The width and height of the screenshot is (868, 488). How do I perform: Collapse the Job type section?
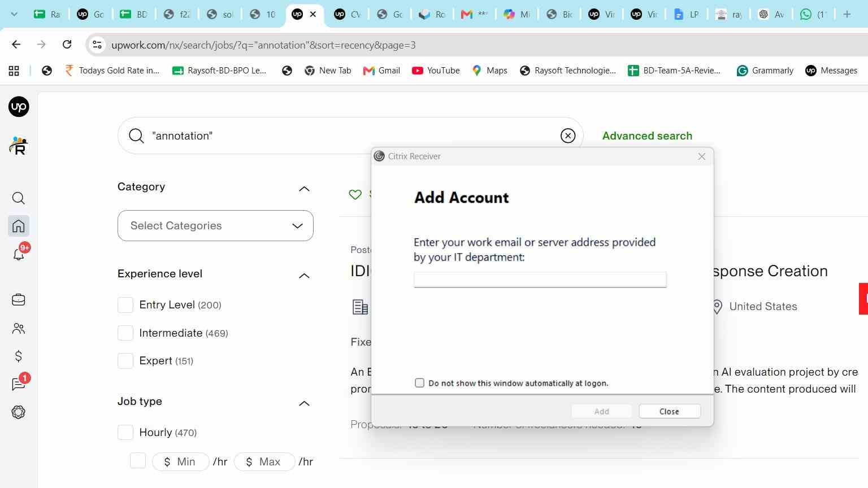coord(304,403)
